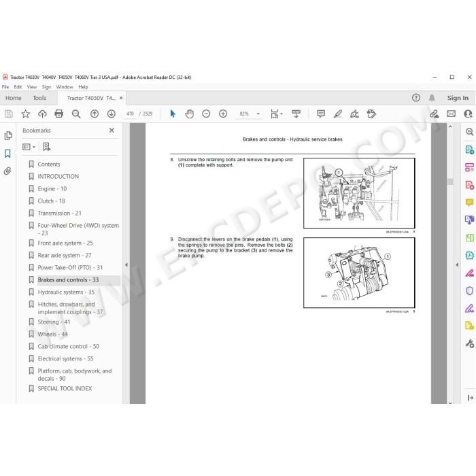Open the Window menu
Viewport: 476px width, 476px height.
[x=65, y=87]
